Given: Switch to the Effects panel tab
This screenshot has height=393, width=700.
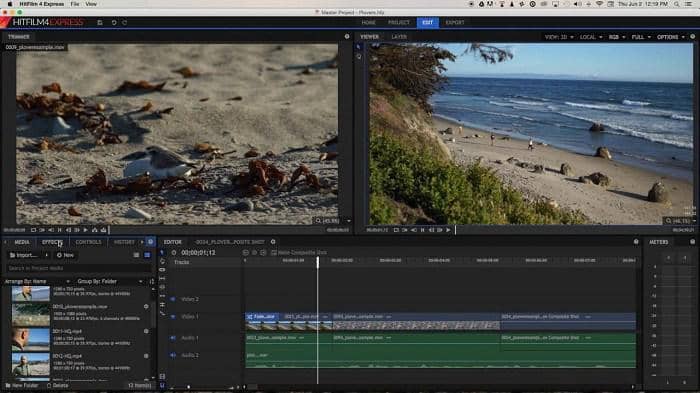Looking at the screenshot, I should pos(52,242).
